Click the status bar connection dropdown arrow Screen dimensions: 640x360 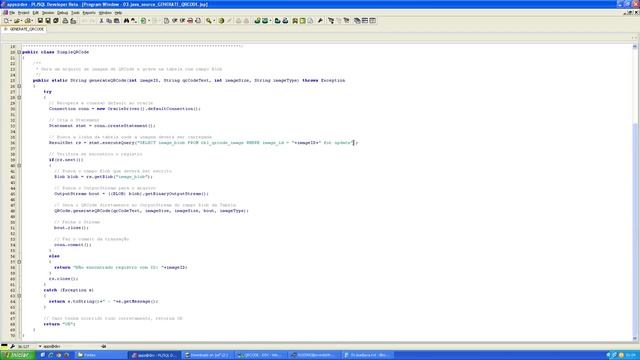tap(40, 347)
